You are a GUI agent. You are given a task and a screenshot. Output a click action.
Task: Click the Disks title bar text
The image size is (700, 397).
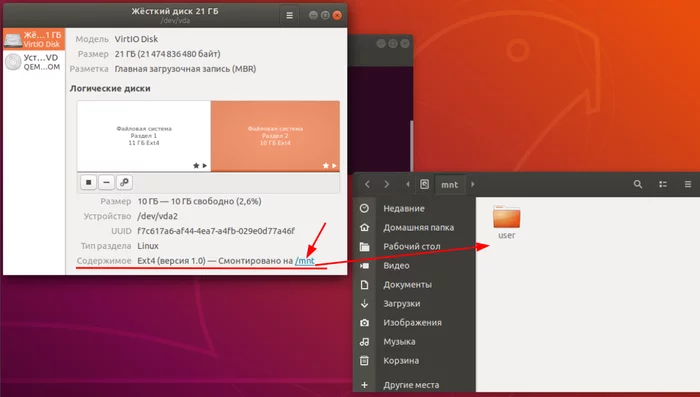(175, 11)
